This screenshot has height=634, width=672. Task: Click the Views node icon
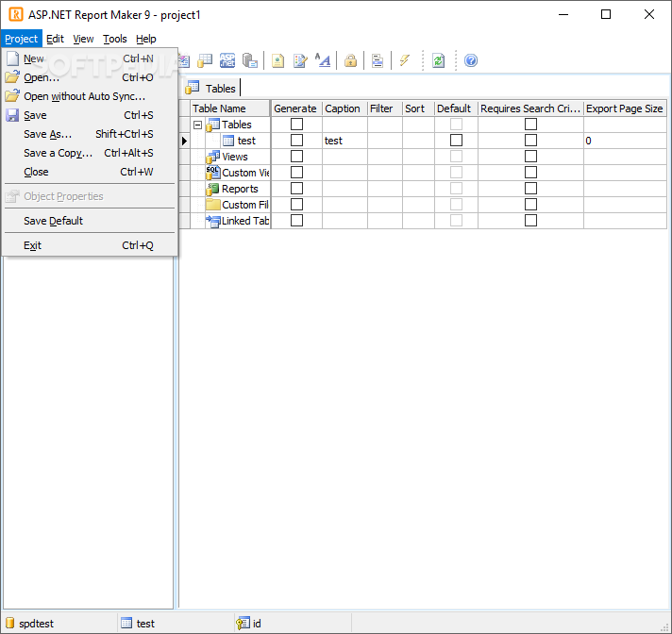(x=213, y=157)
